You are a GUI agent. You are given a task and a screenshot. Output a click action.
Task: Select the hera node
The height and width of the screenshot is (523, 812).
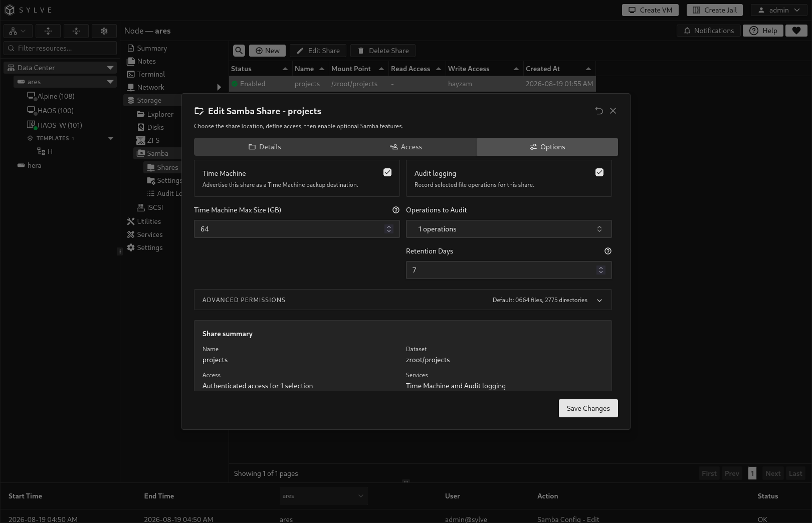29,165
